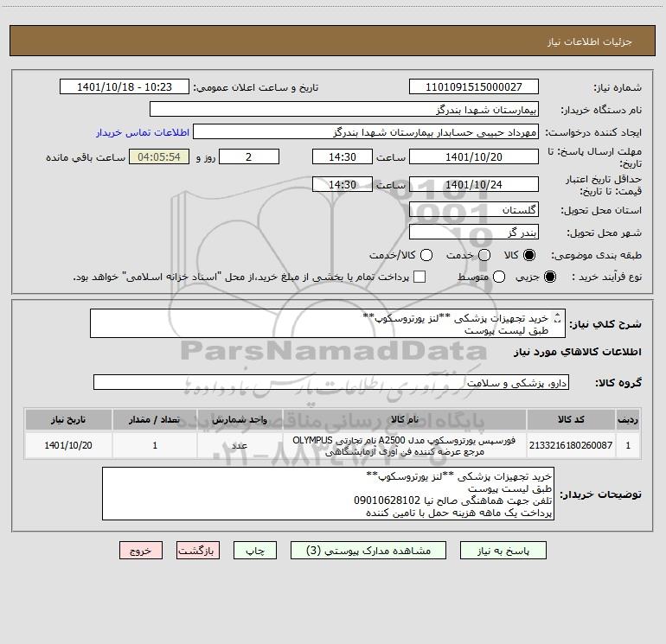
Task: Click the response deadline date 1401/10/20 field
Action: (x=474, y=156)
